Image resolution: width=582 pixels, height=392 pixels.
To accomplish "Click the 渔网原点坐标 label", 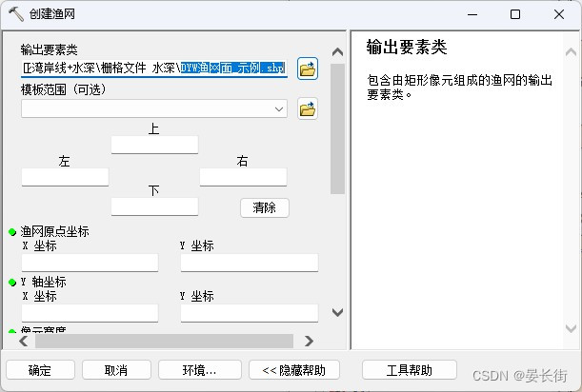I will 54,231.
